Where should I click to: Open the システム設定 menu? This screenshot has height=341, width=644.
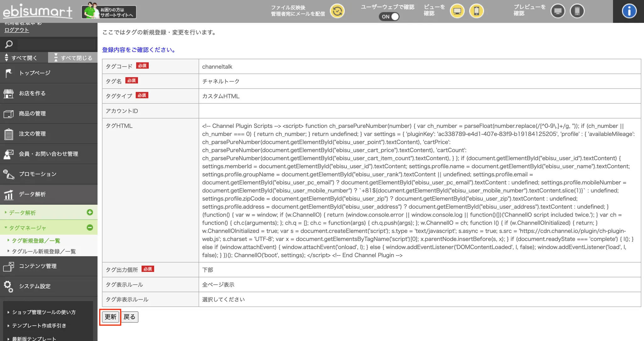35,286
